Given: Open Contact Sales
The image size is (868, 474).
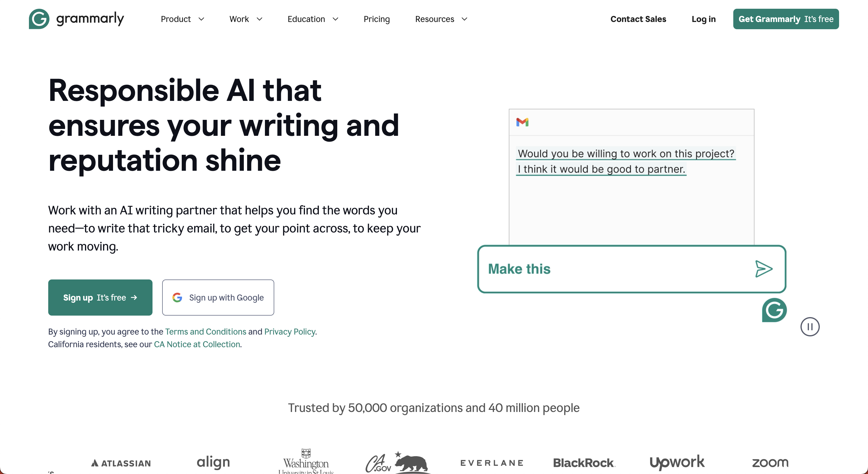Looking at the screenshot, I should 638,19.
